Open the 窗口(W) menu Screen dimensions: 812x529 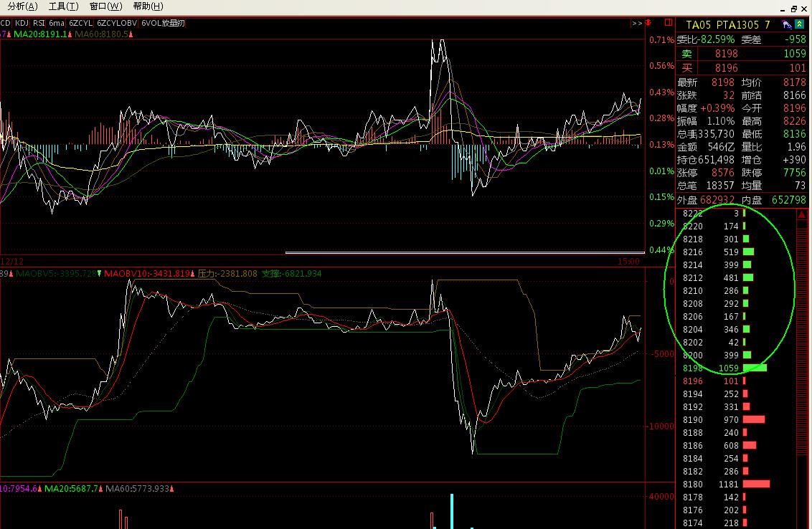tap(105, 6)
